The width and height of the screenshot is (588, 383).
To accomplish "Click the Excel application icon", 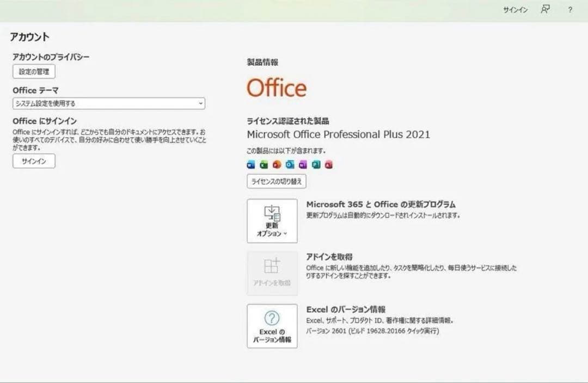I will pyautogui.click(x=263, y=164).
